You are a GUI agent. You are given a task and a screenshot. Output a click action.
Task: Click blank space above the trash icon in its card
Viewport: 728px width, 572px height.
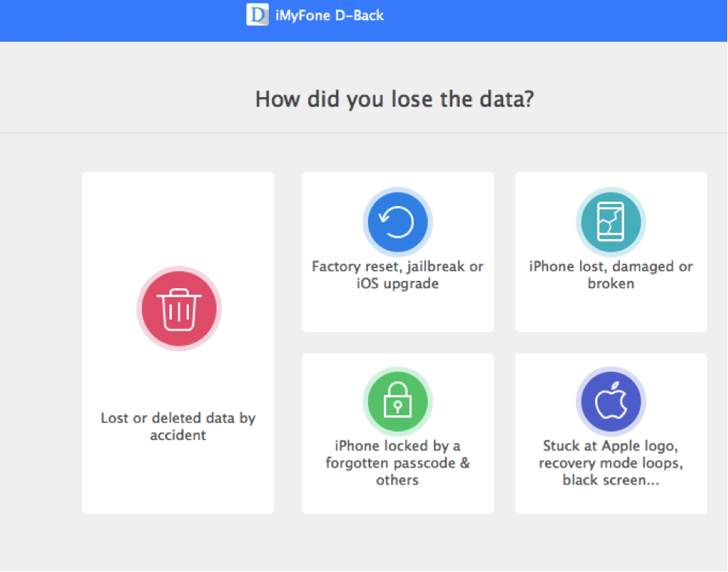coord(178,218)
